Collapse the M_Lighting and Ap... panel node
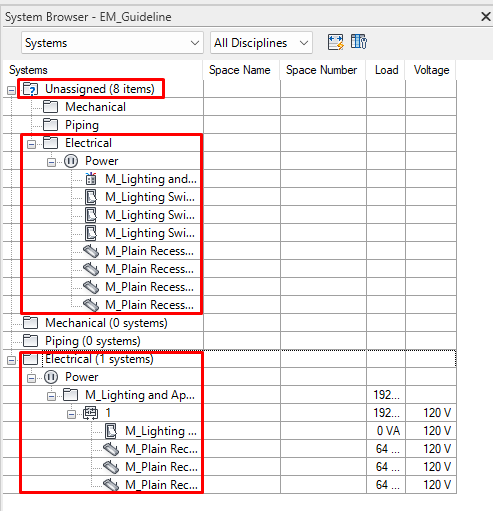Screen dimensions: 493x511 (51, 396)
